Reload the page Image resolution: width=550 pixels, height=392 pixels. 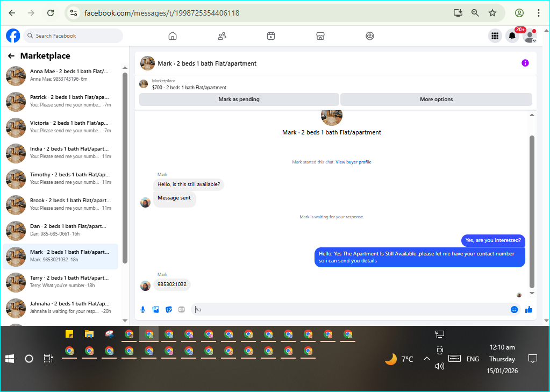51,13
